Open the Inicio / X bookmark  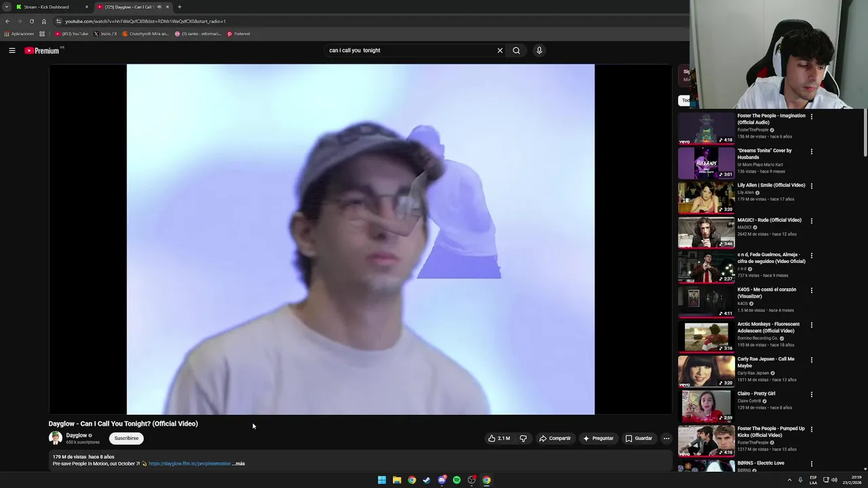point(105,34)
